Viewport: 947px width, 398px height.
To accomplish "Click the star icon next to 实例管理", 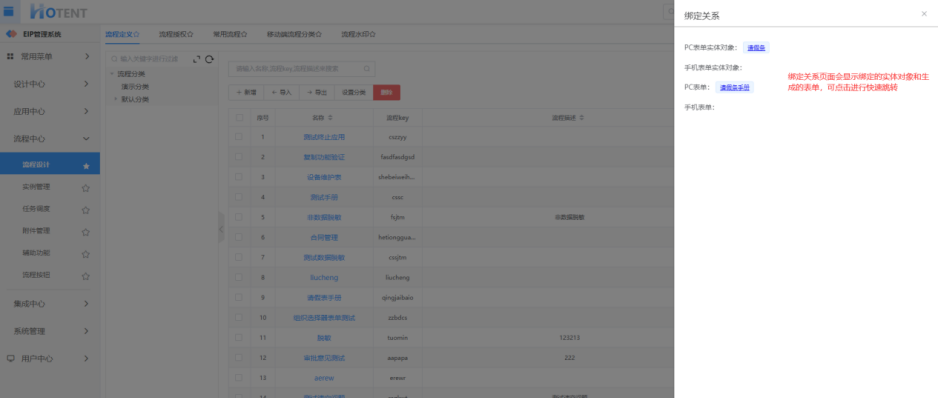I will coord(86,188).
